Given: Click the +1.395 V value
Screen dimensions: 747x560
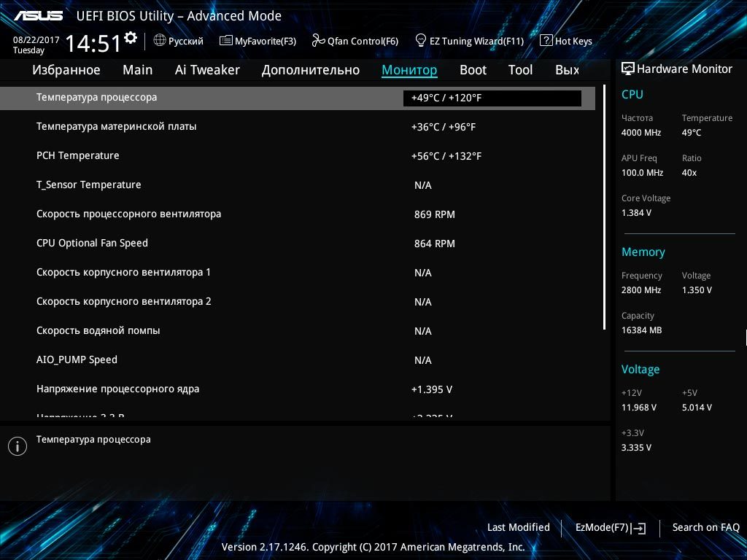Looking at the screenshot, I should click(x=432, y=389).
